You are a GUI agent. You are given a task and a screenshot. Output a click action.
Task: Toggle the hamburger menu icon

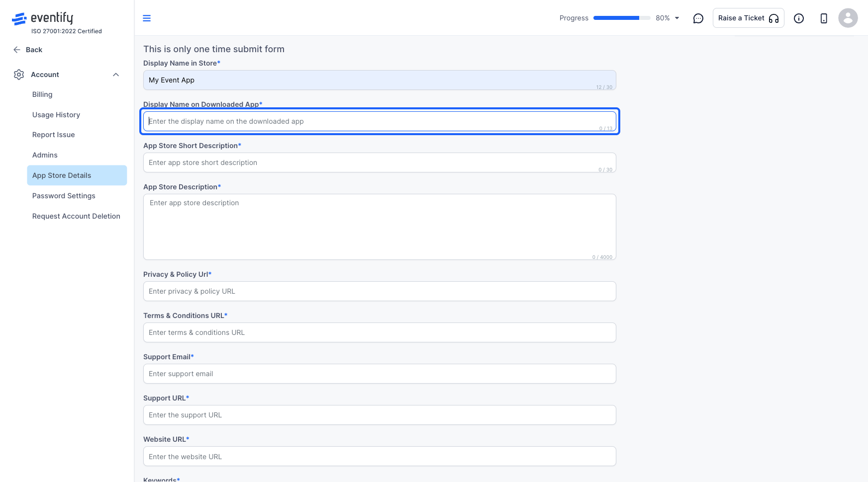(147, 18)
